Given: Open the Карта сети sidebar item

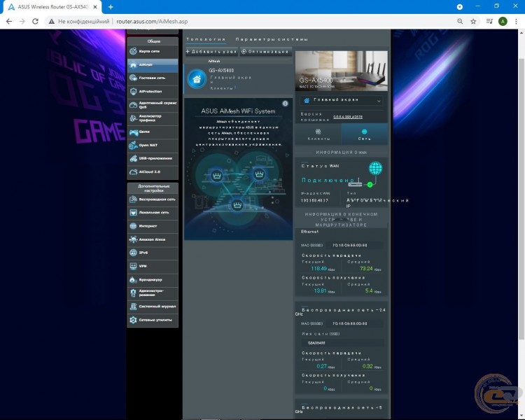Looking at the screenshot, I should 153,51.
